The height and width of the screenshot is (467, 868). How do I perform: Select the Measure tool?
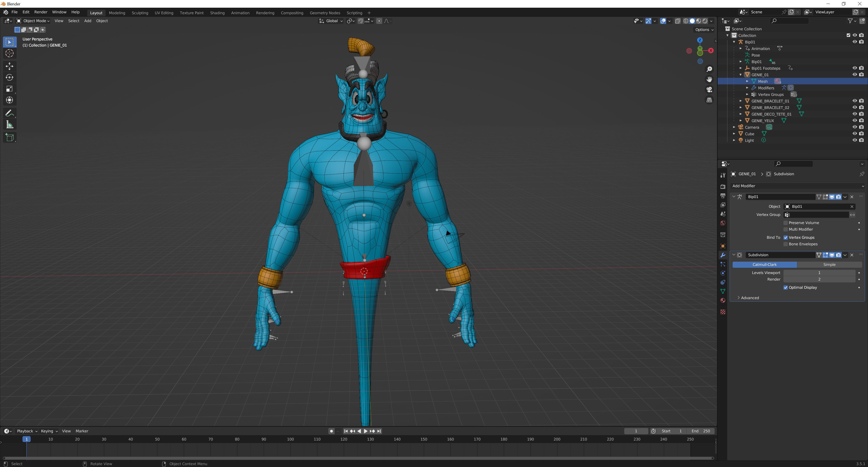(9, 125)
